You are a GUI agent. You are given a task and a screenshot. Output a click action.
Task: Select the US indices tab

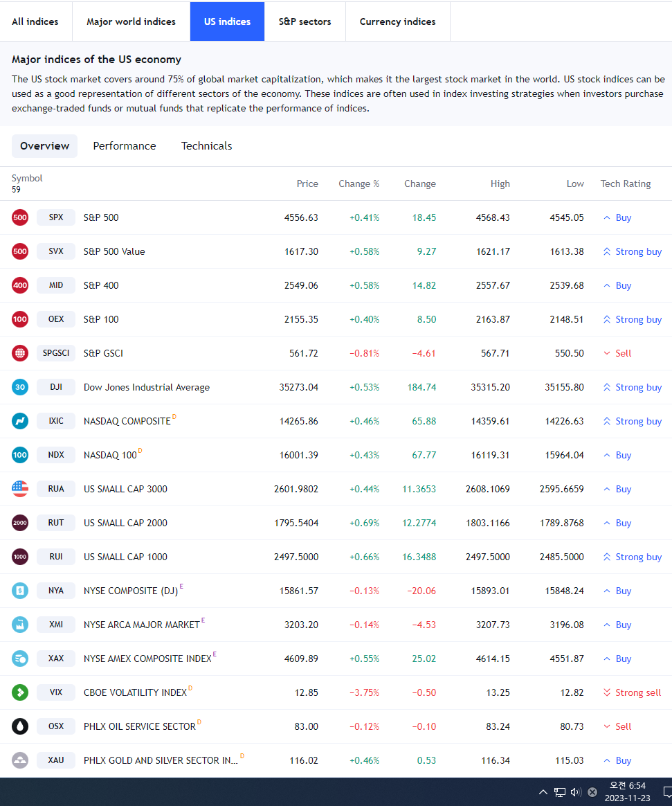[227, 21]
